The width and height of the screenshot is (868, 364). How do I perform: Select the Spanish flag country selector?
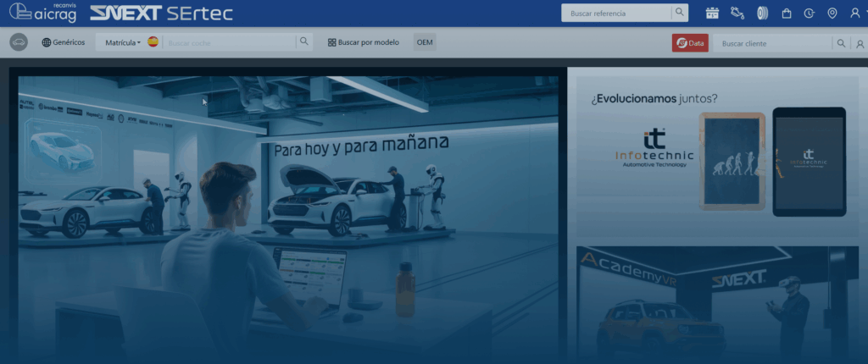tap(153, 42)
